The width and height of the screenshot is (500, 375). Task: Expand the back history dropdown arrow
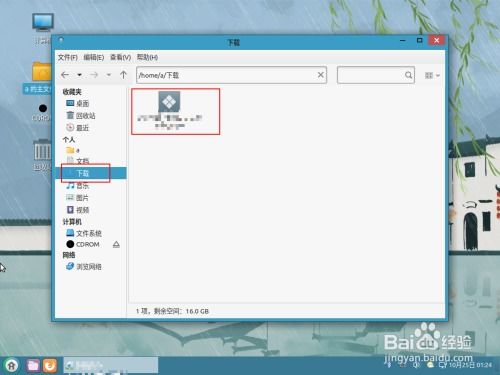pyautogui.click(x=80, y=75)
